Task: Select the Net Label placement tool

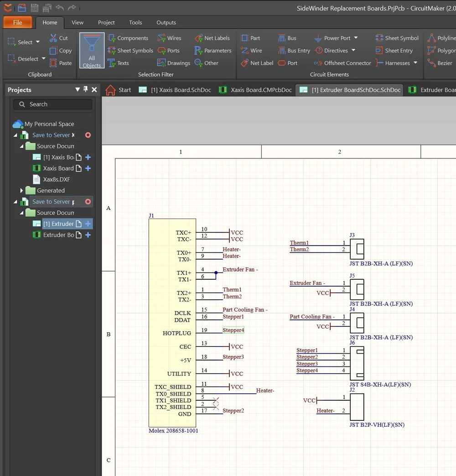Action: 257,63
